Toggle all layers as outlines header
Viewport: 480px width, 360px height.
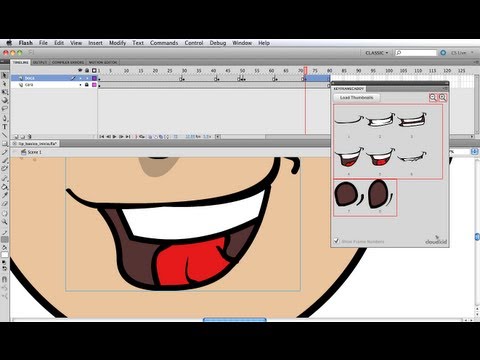(x=94, y=70)
